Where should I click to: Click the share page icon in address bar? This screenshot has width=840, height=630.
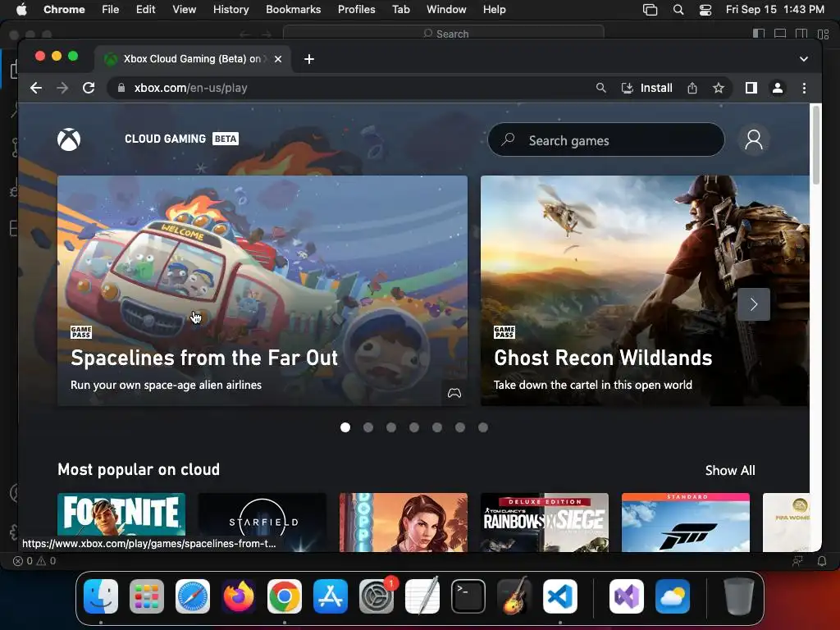point(692,88)
